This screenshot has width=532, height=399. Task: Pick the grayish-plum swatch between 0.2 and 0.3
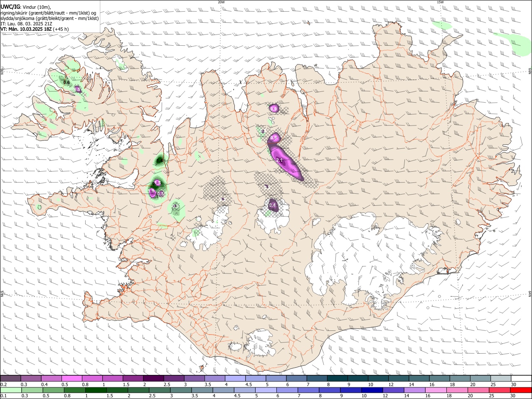pos(10,378)
